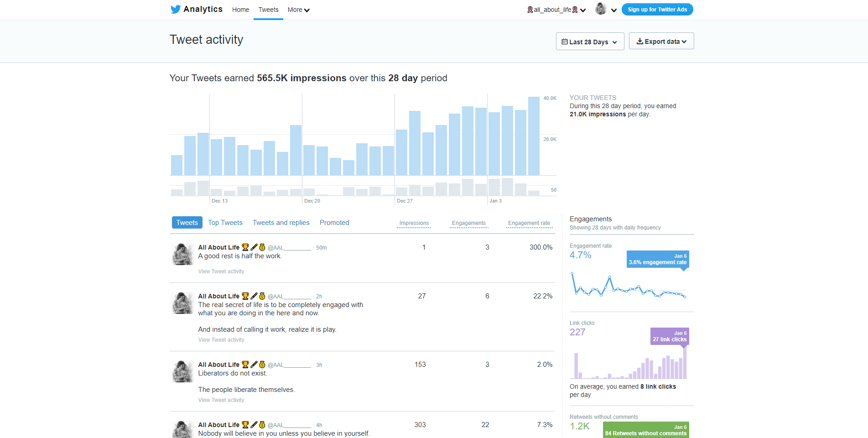
Task: Expand the Last 28 Days date range
Action: tap(590, 42)
